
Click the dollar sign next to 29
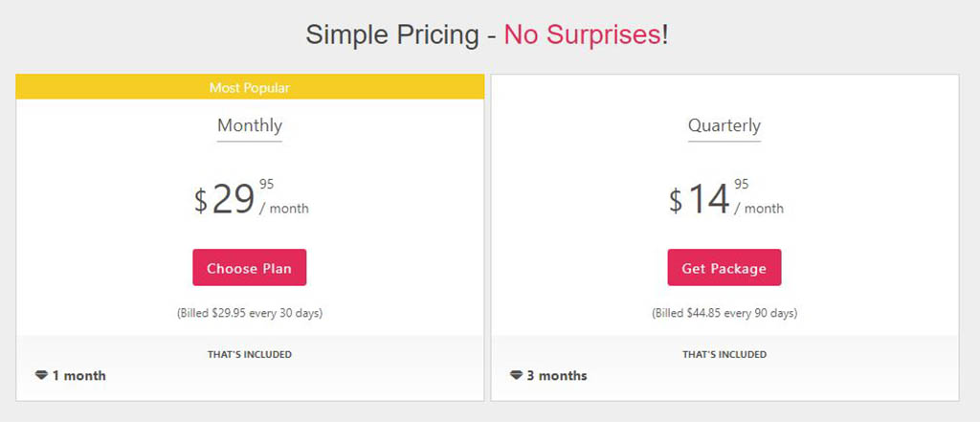pyautogui.click(x=200, y=201)
